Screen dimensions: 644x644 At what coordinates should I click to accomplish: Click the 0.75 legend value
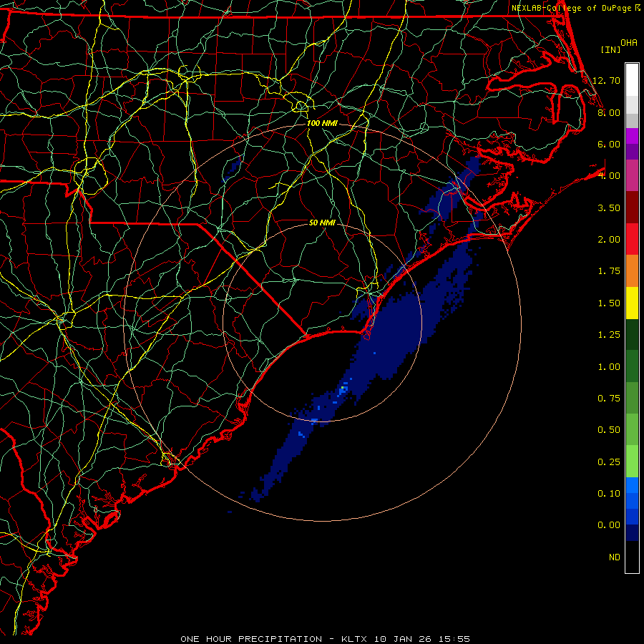(x=609, y=399)
